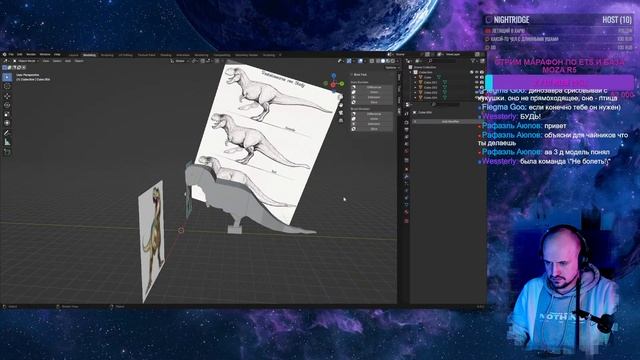This screenshot has height=360, width=640.
Task: Select the Scale tool
Action: tap(7, 114)
